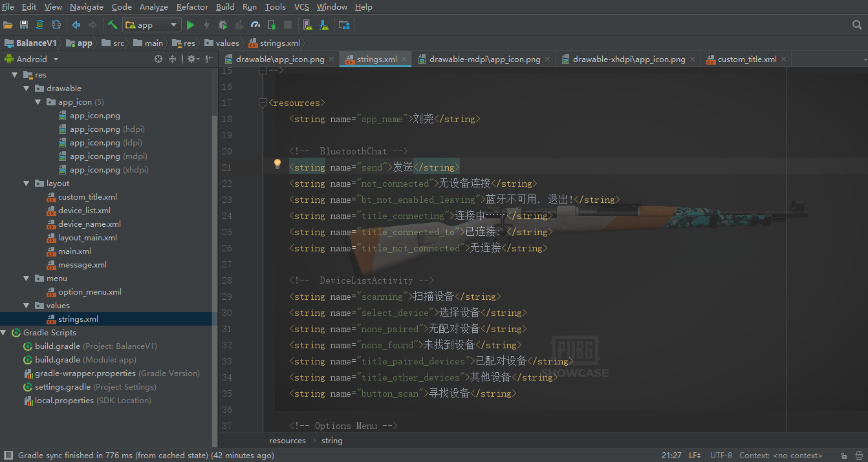The image size is (868, 462).
Task: Open the Build menu
Action: click(x=225, y=7)
